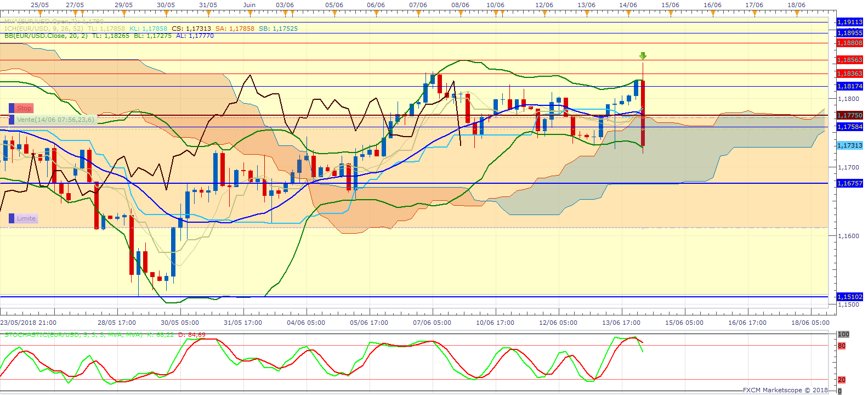Click the ICH(EUR/USD, 9, 26, 52) indicator legend
868x395 pixels.
44,29
